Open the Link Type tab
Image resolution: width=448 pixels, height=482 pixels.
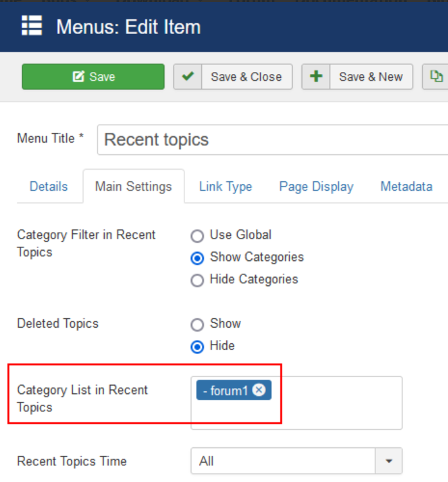coord(225,186)
